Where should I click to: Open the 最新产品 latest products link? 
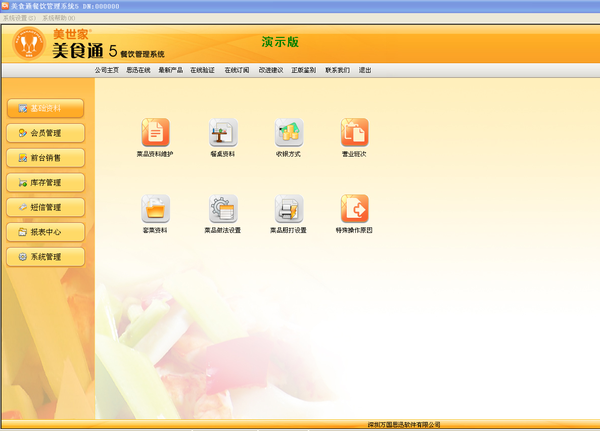click(x=171, y=70)
